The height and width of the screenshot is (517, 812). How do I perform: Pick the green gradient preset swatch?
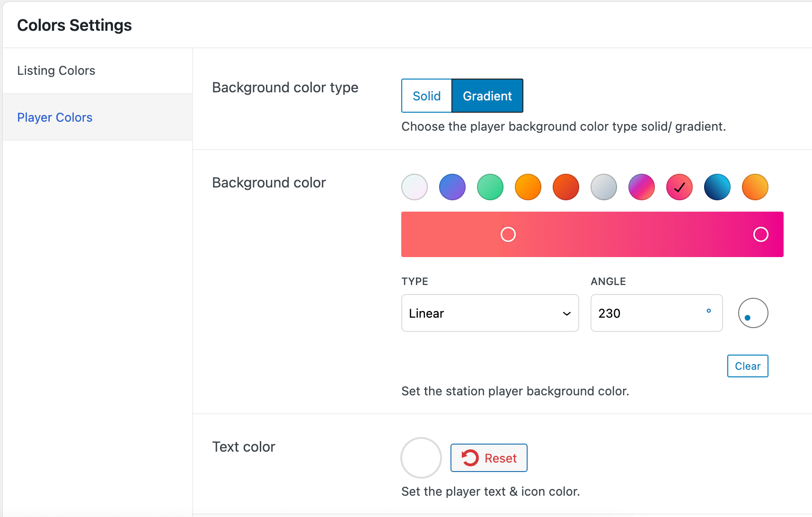pyautogui.click(x=490, y=187)
